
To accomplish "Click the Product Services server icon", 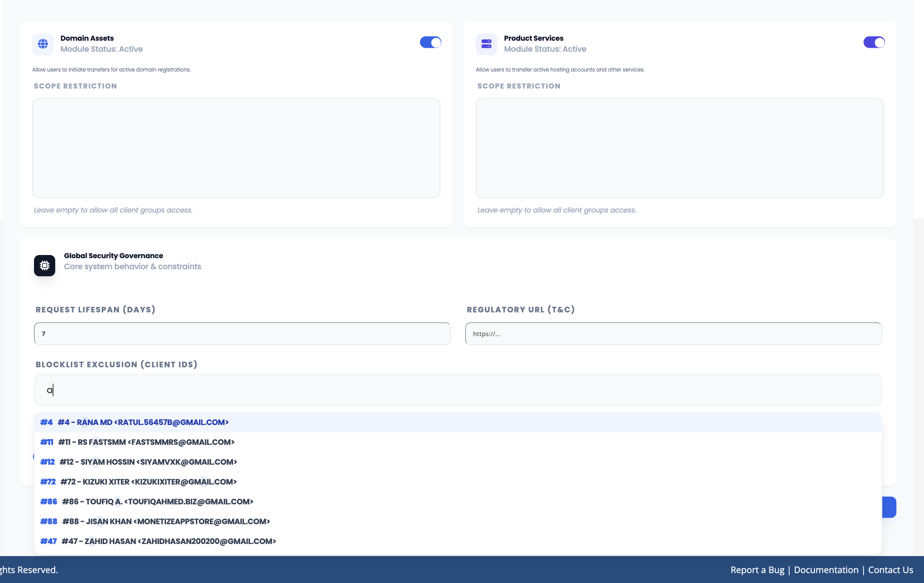I will point(486,44).
